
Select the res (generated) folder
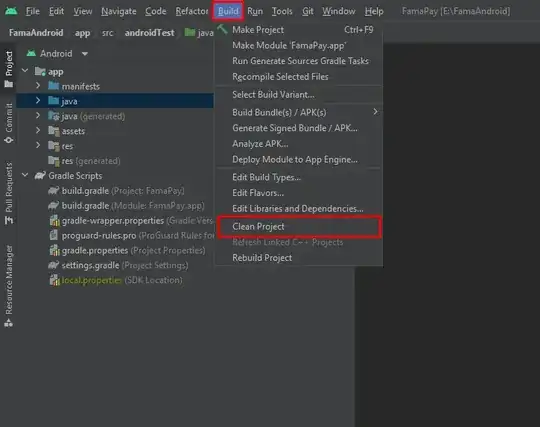84,161
